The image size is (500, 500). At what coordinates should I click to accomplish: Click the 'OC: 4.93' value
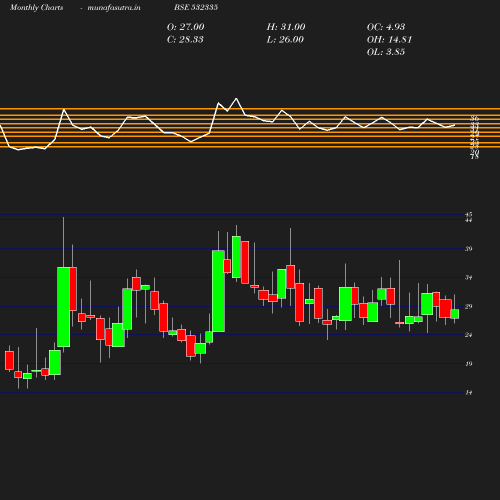click(386, 27)
